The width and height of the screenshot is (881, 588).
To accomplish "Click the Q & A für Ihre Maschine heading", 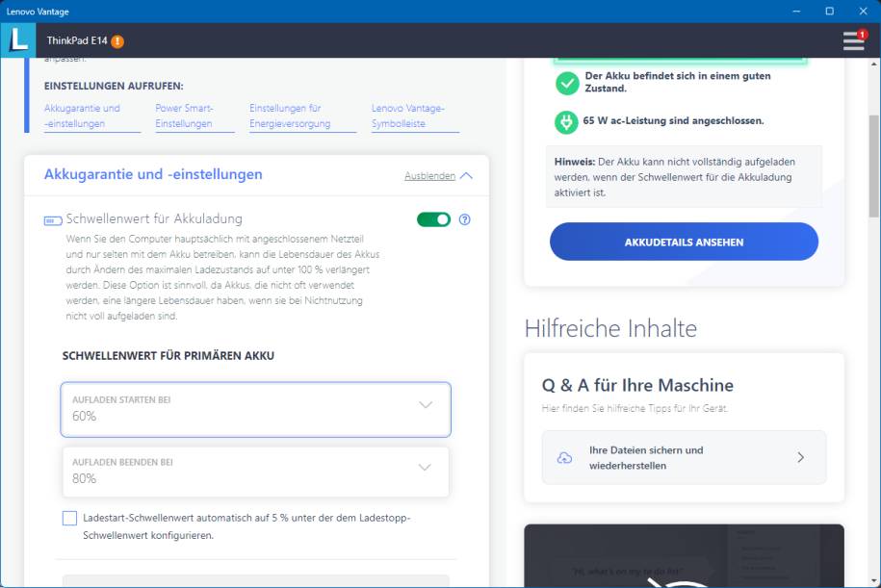I will 637,385.
